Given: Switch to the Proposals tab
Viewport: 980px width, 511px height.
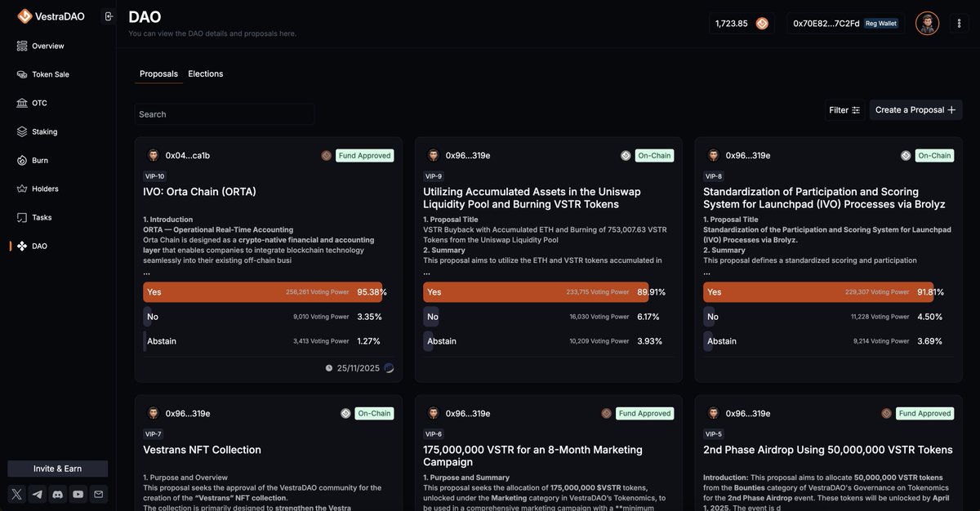Looking at the screenshot, I should point(158,73).
